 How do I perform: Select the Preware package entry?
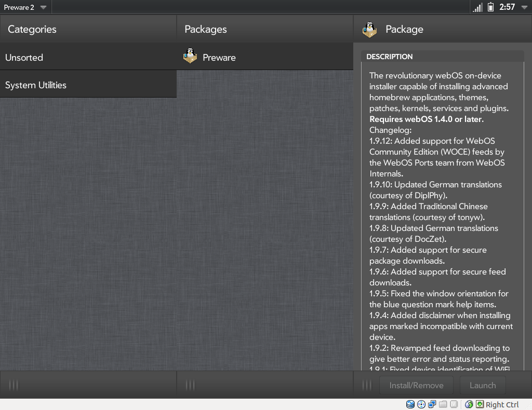tap(265, 57)
